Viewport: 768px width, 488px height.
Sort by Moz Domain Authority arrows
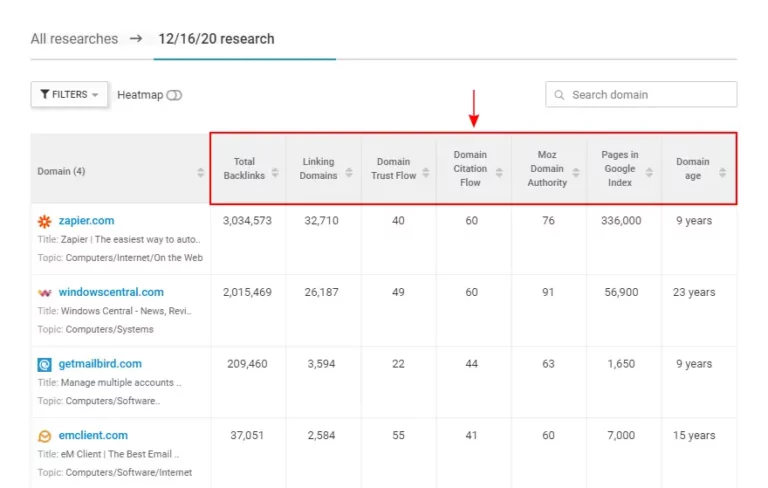(x=576, y=172)
